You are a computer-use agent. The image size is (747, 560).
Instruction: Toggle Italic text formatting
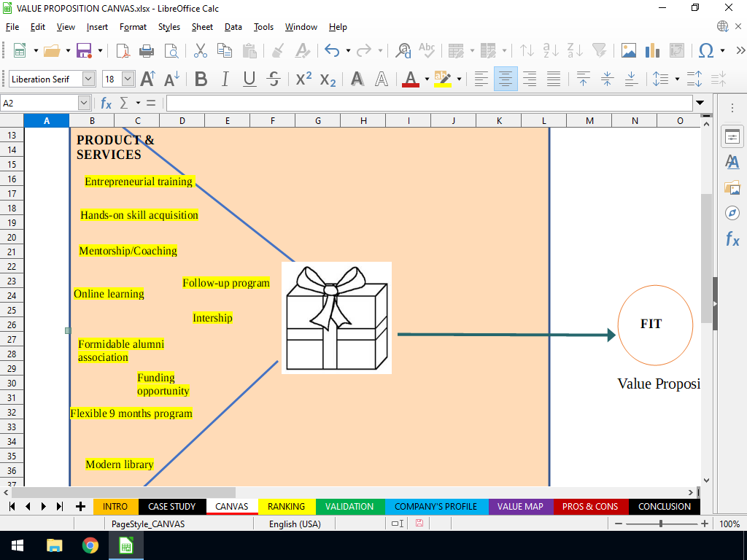[x=225, y=79]
